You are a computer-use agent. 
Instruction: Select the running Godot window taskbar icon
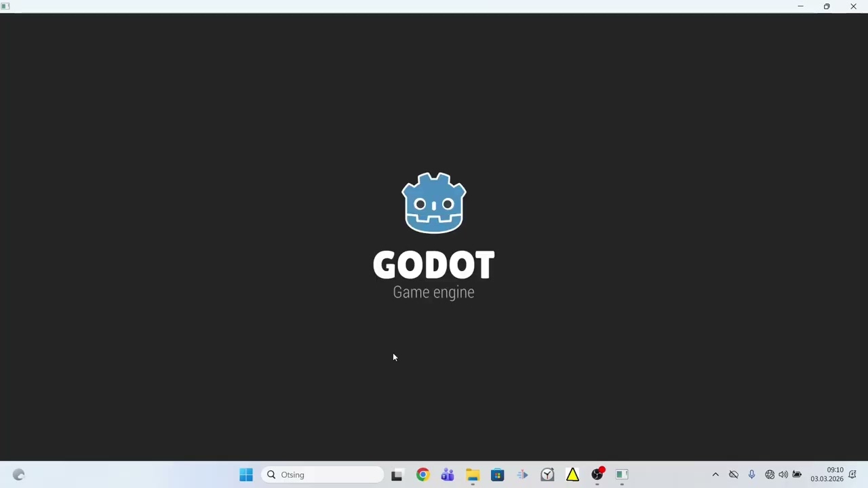[x=622, y=475]
